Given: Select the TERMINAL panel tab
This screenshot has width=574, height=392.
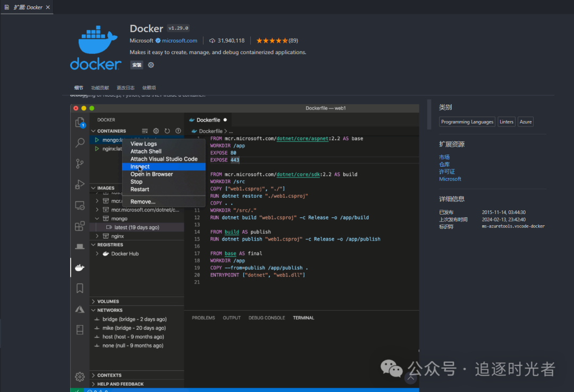Looking at the screenshot, I should (x=303, y=318).
